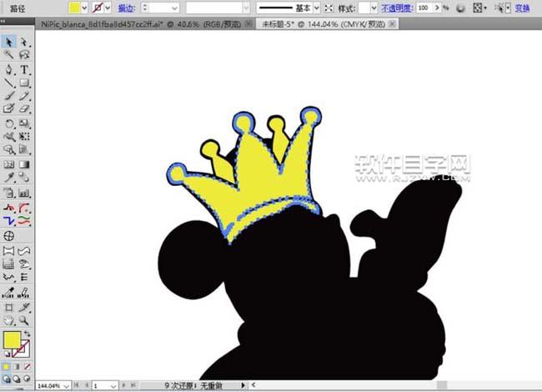This screenshot has width=542, height=392.
Task: Open artboard number dropdown
Action: tap(113, 386)
